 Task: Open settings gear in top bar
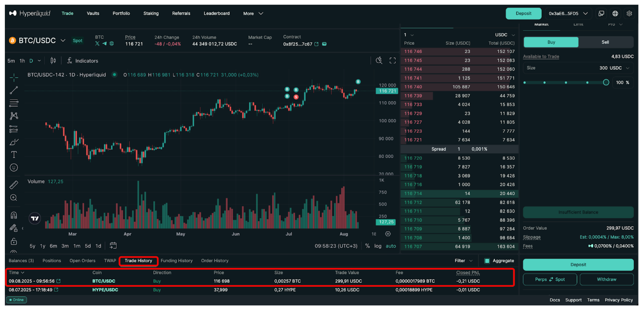629,14
